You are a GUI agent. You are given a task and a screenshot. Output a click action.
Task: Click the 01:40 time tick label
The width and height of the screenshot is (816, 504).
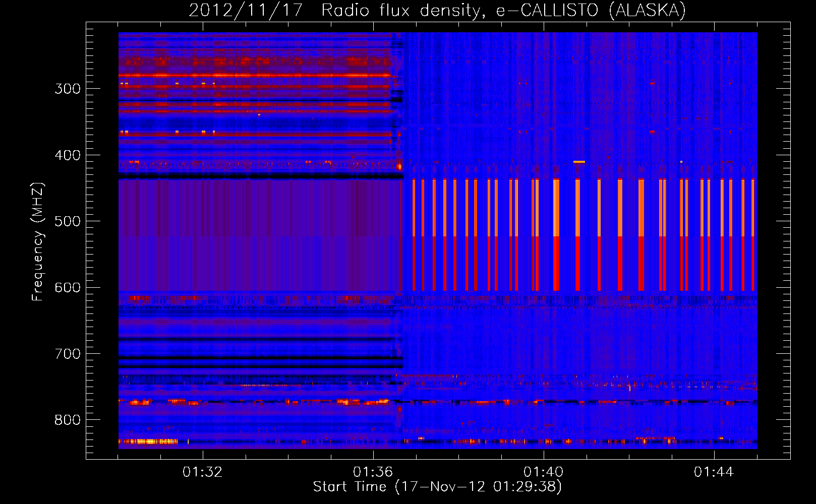pos(543,472)
